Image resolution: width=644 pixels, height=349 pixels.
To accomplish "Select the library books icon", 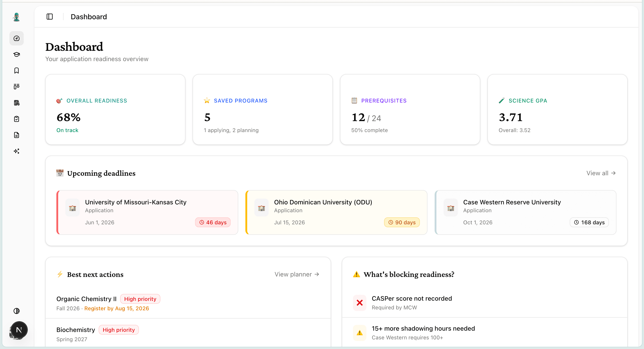I will click(x=17, y=103).
